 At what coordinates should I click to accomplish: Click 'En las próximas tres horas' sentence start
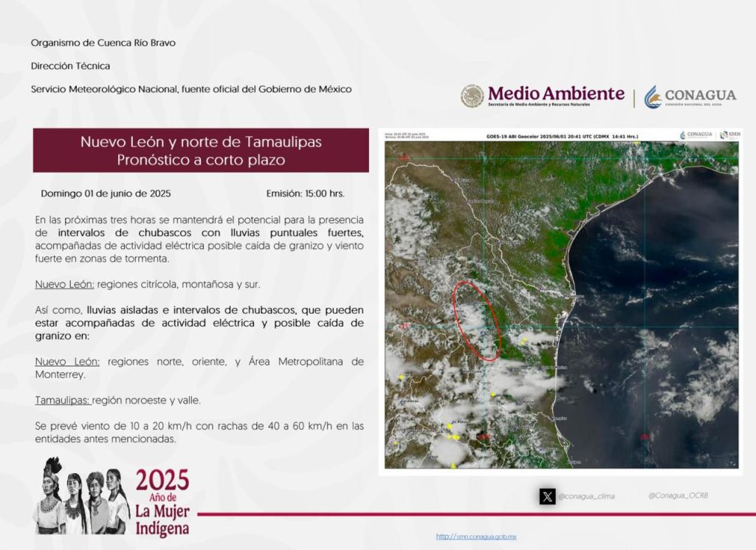click(x=97, y=220)
